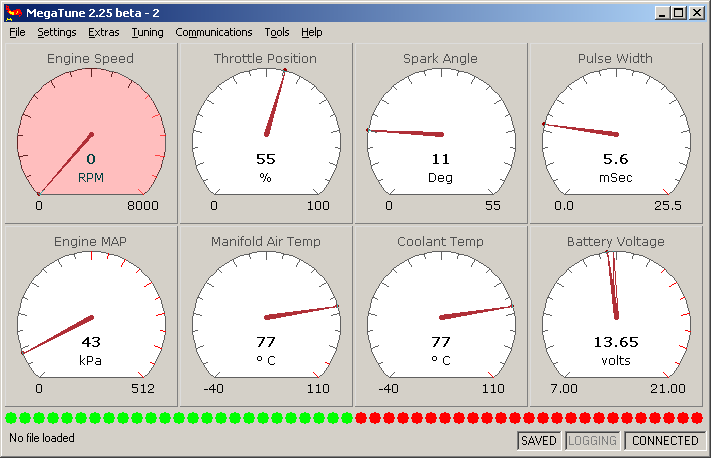
Task: Click the Engine Speed gauge
Action: pos(91,133)
